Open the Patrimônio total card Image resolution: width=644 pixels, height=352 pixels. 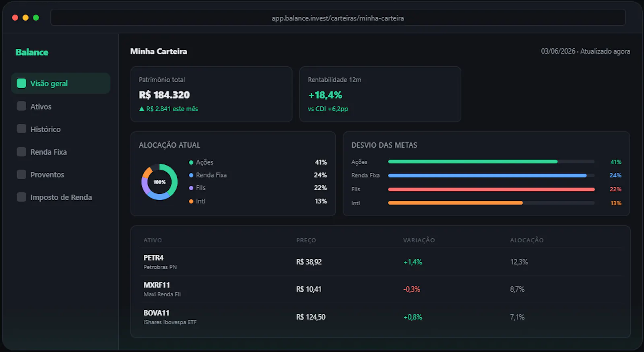(x=211, y=94)
